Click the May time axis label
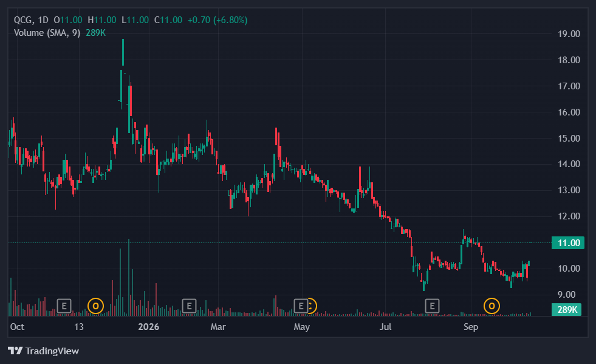The width and height of the screenshot is (596, 364). pos(302,327)
